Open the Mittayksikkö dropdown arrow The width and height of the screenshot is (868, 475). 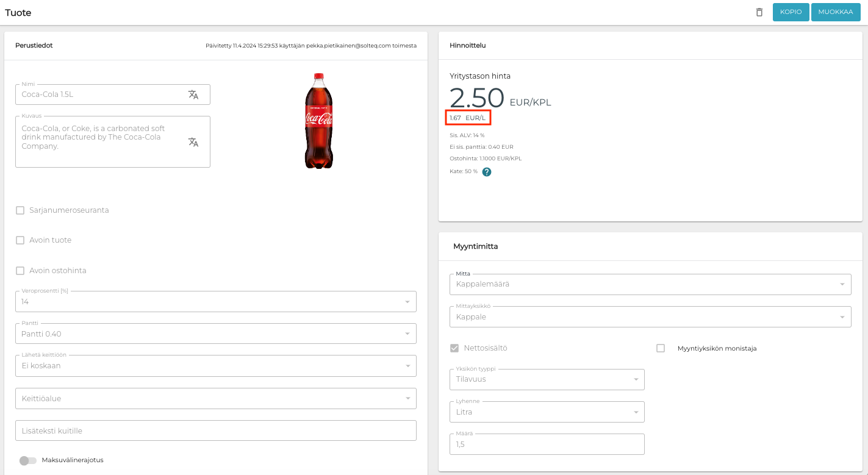(842, 317)
